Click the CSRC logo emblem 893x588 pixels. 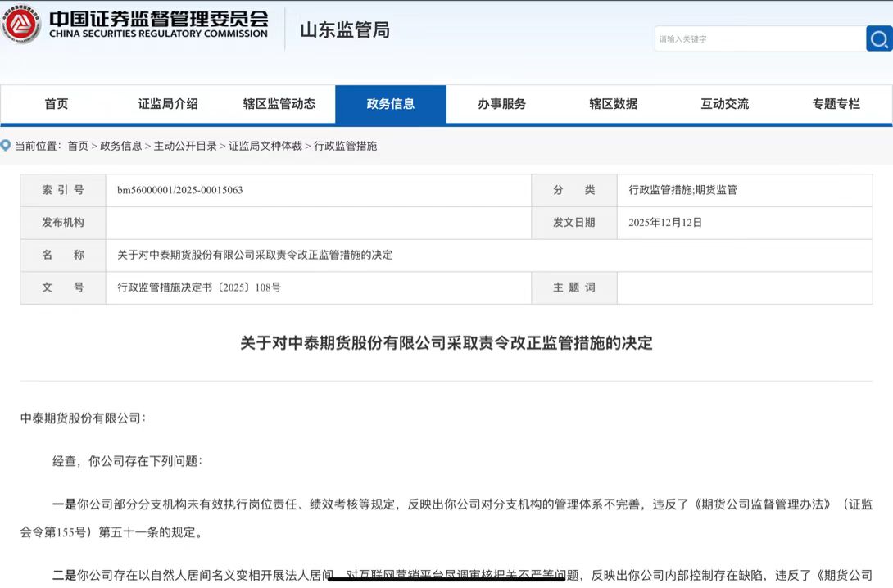[22, 26]
